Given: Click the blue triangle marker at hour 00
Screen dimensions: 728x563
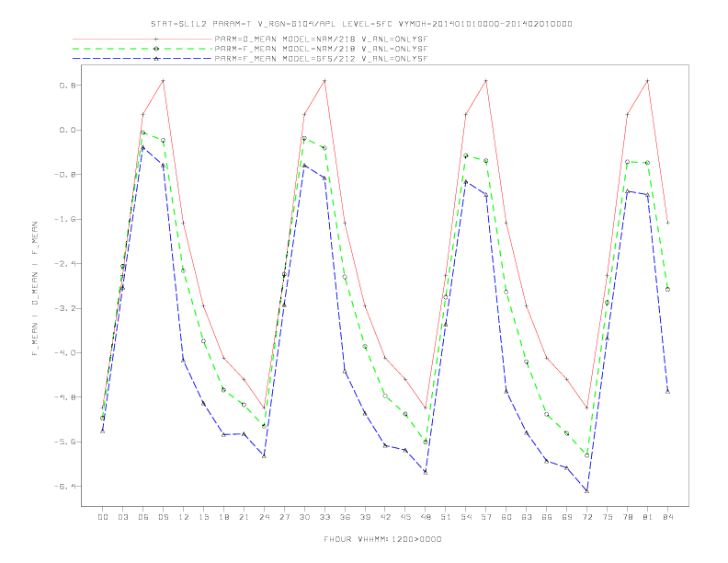Looking at the screenshot, I should click(103, 431).
